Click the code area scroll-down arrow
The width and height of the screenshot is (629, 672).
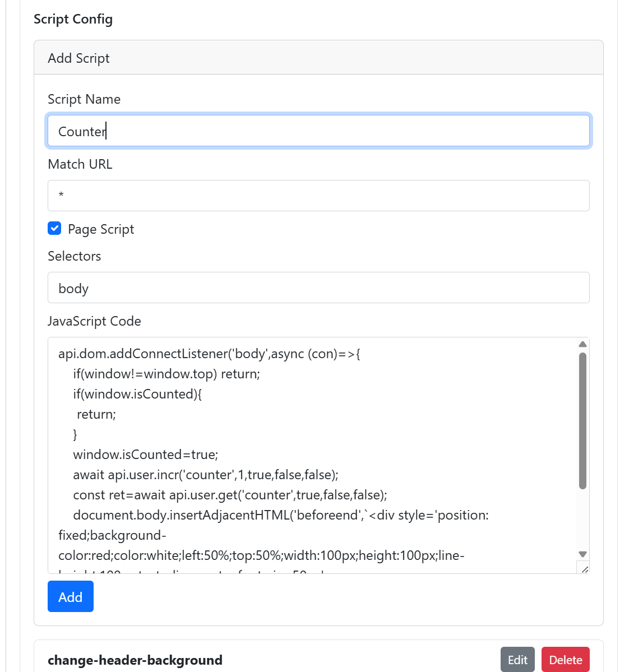click(582, 554)
